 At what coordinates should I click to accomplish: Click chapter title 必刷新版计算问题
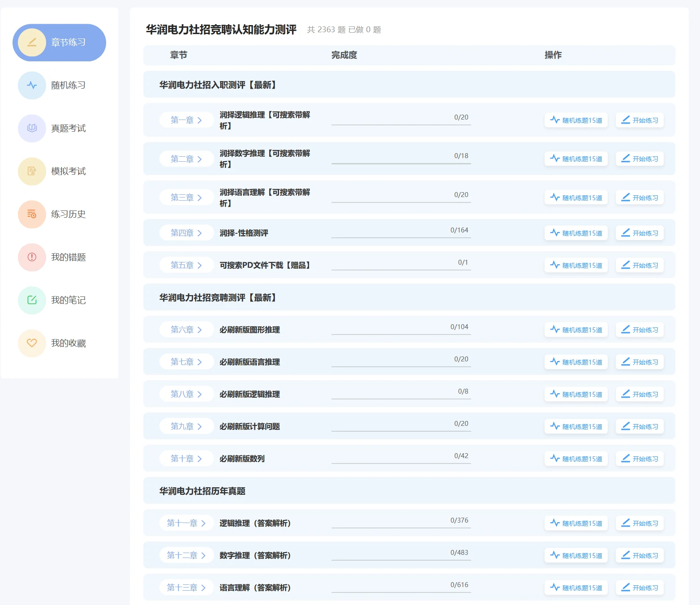coord(249,426)
